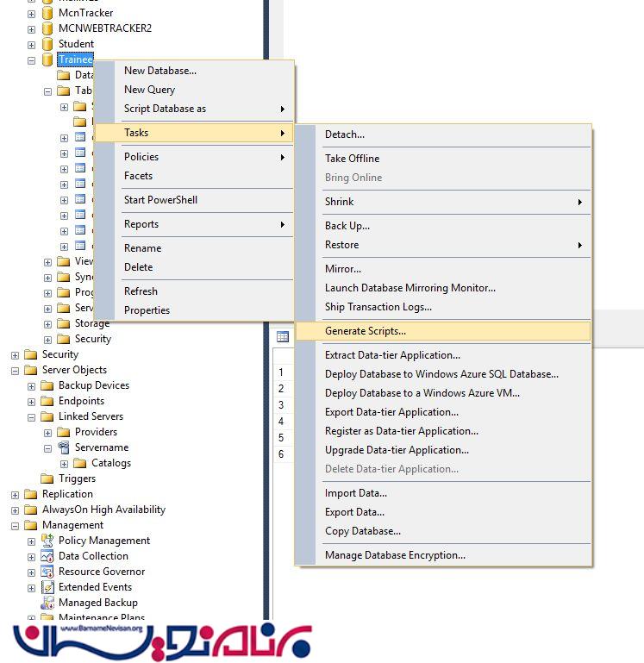644x663 pixels.
Task: Choose Rename from context menu
Action: coord(194,248)
